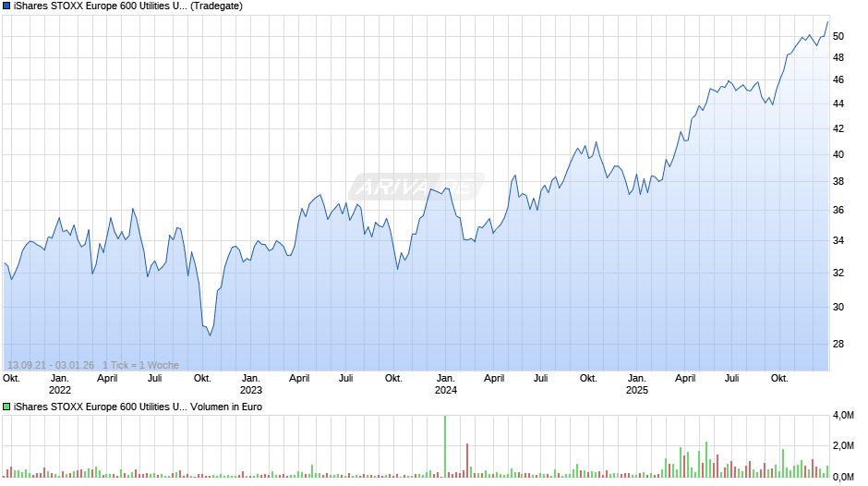Viewport: 868px width, 486px height.
Task: Click the volume axis label 0,0M
Action: click(x=843, y=477)
